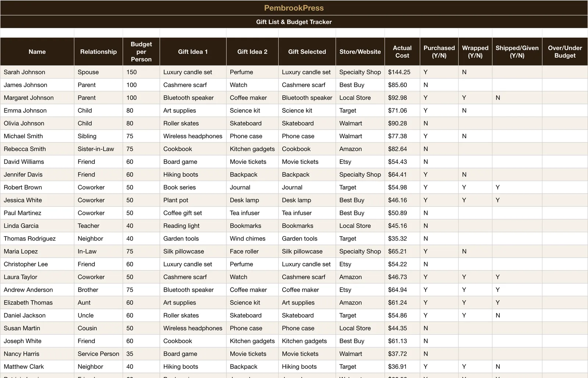Click the Actual Cost column header

coord(402,52)
